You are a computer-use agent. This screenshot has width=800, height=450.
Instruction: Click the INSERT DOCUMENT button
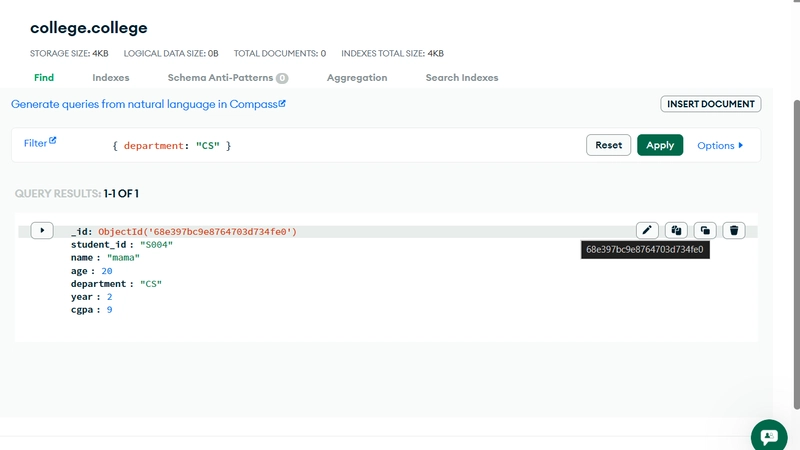tap(710, 104)
